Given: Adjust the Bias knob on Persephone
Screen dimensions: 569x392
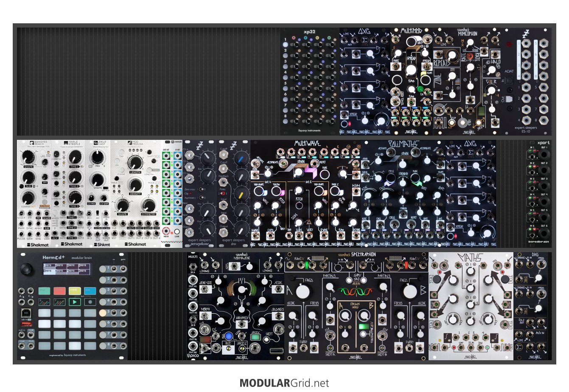Looking at the screenshot, I should pyautogui.click(x=208, y=176).
